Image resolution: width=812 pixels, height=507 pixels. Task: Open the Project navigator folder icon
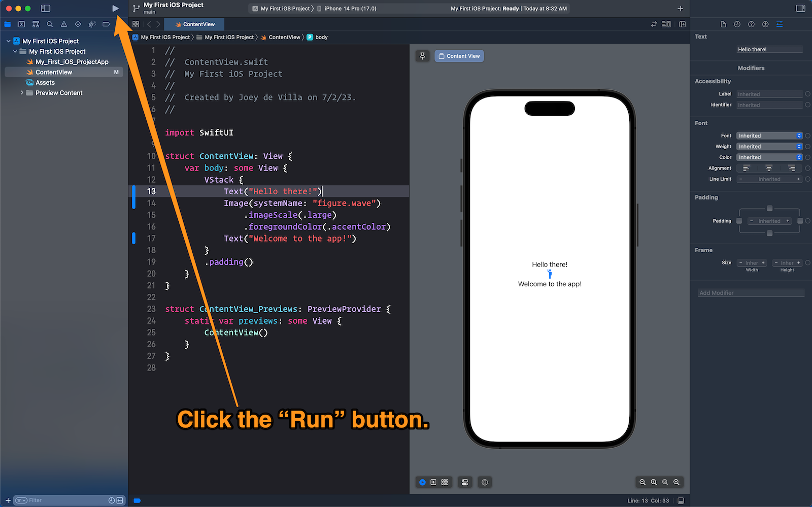point(8,24)
